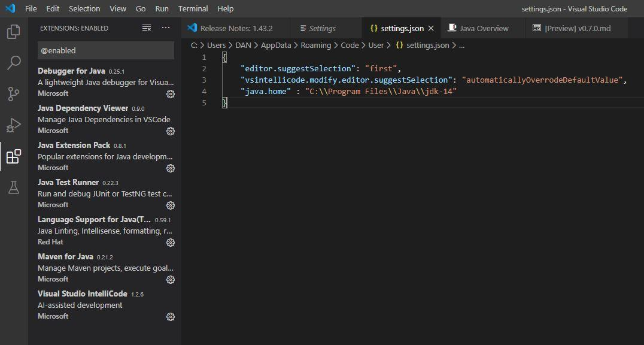644x345 pixels.
Task: Click the "automaticallyOverrodeDefaultValue" value
Action: 542,80
